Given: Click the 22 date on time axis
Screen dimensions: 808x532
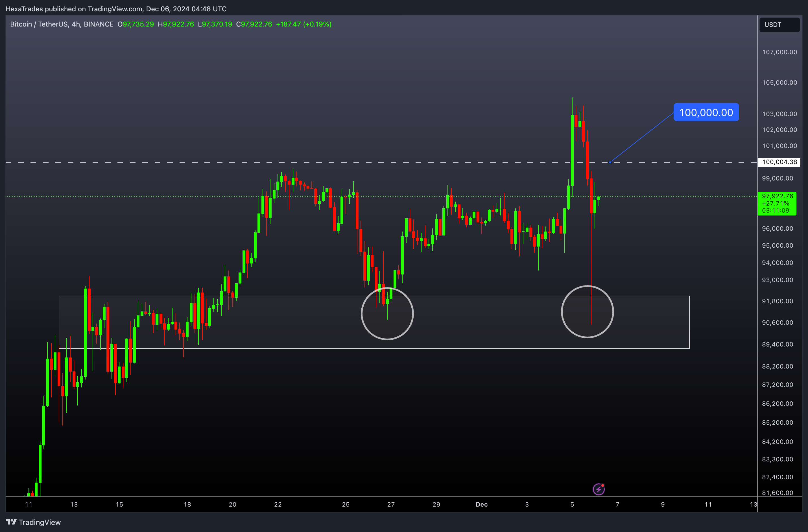Looking at the screenshot, I should point(278,505).
